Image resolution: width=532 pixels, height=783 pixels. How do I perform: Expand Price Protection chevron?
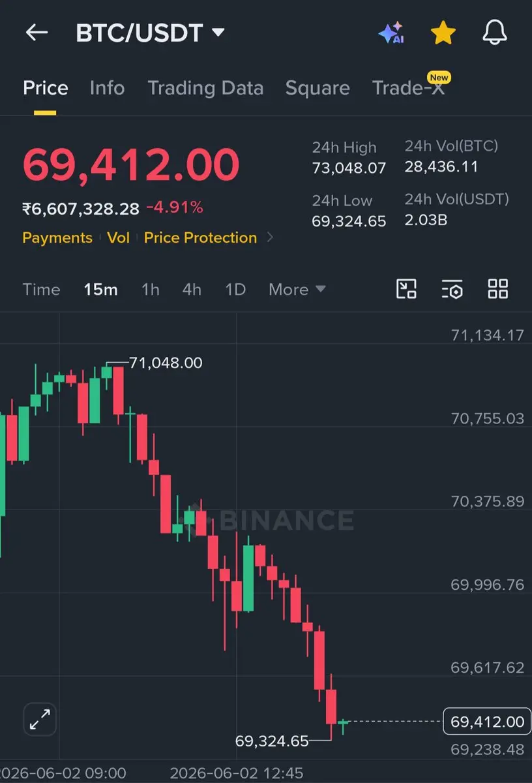[271, 238]
